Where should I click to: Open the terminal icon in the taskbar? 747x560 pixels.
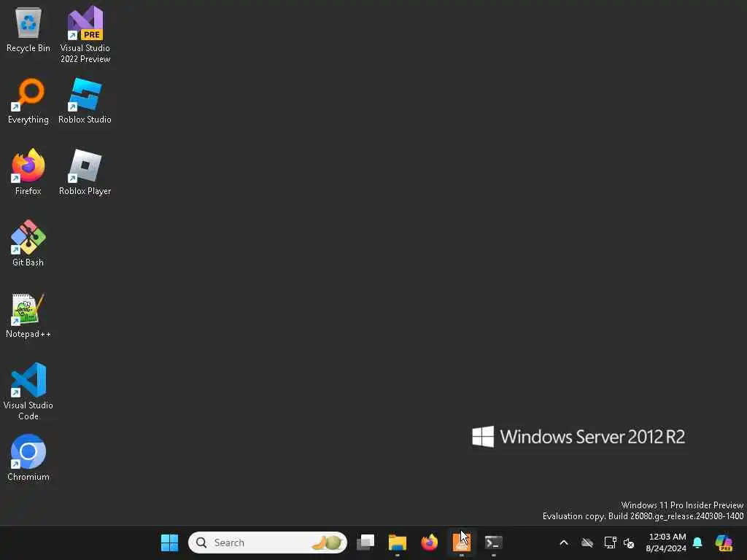point(494,542)
